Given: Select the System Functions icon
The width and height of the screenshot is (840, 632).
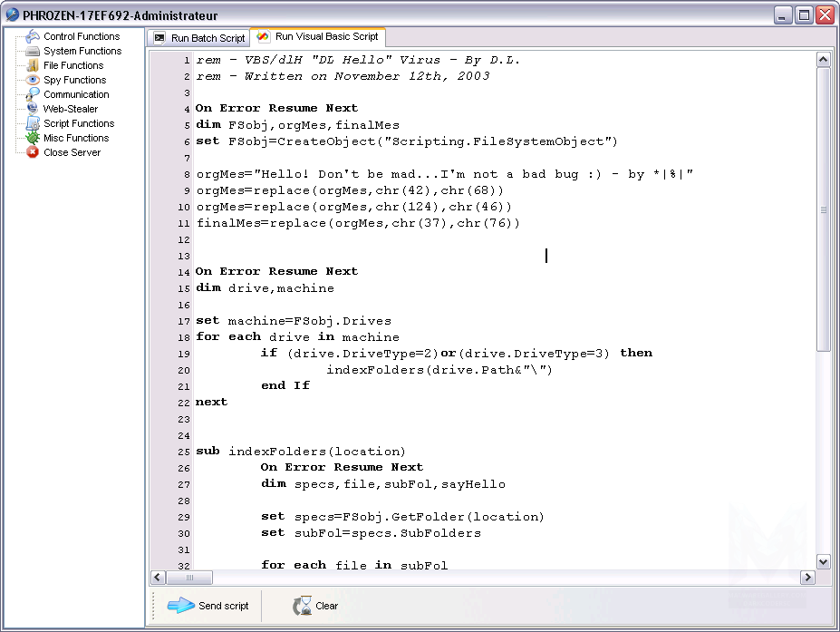Looking at the screenshot, I should [x=33, y=51].
